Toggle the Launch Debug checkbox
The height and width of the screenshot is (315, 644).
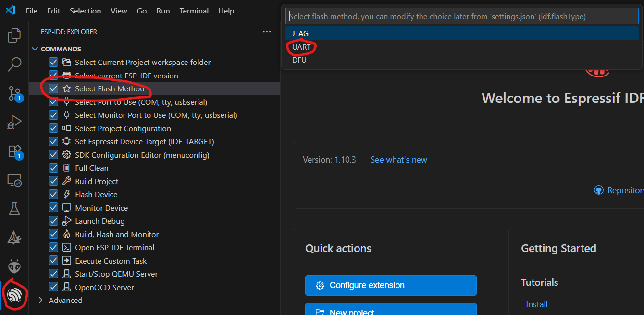[x=53, y=221]
